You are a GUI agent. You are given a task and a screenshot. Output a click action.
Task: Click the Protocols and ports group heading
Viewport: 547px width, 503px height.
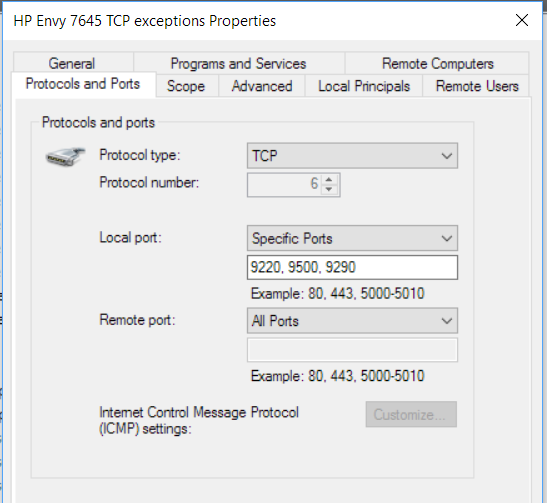[x=98, y=122]
